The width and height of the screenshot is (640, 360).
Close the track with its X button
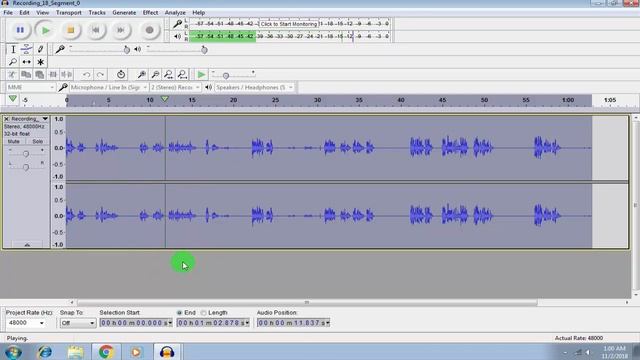pyautogui.click(x=6, y=119)
